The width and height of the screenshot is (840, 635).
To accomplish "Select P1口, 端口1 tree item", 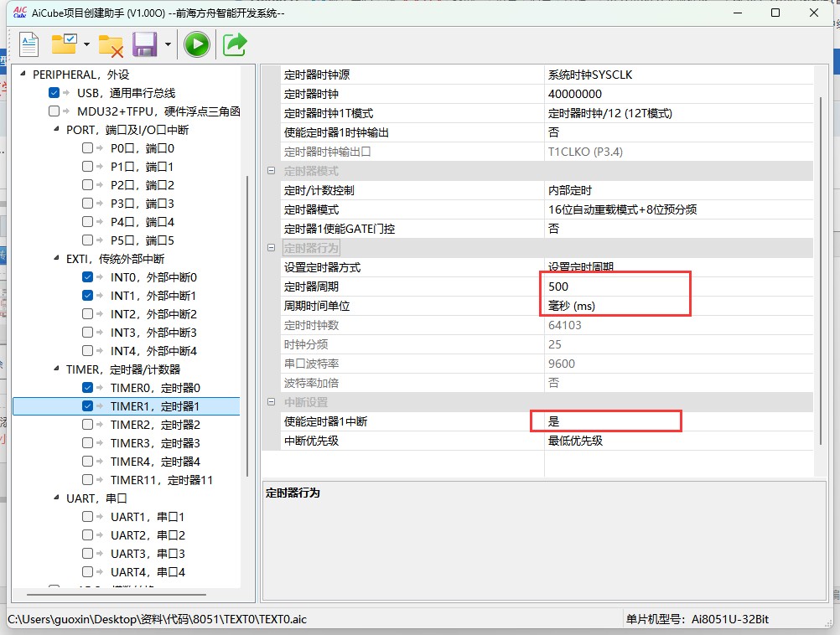I will [x=142, y=167].
